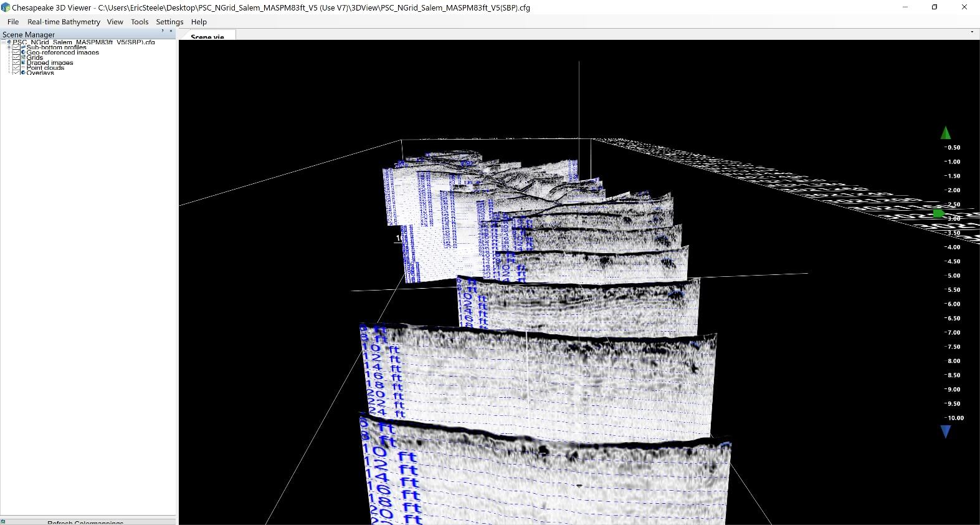Toggle the Draped images checkbox
Viewport: 980px width, 525px height.
(x=16, y=62)
